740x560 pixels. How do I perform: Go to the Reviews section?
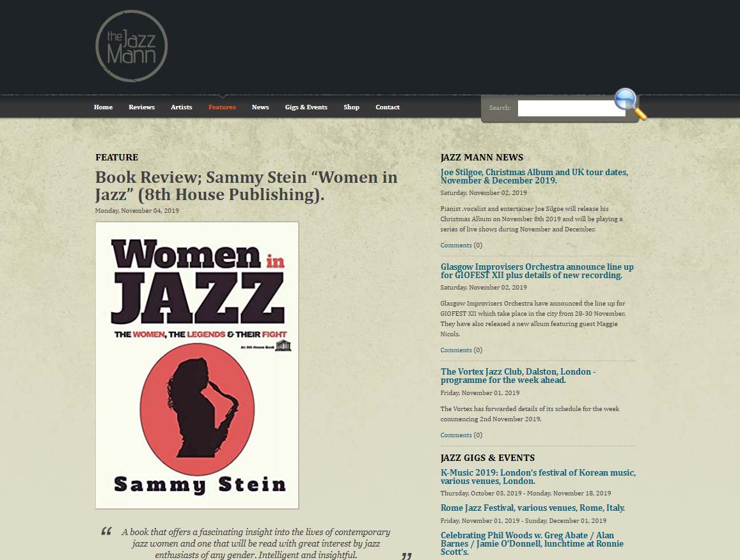pos(141,107)
